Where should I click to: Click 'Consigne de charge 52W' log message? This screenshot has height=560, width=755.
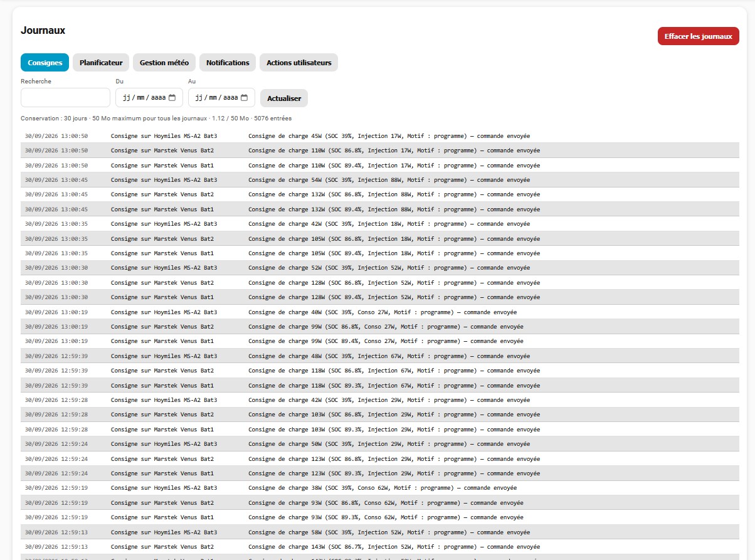389,268
